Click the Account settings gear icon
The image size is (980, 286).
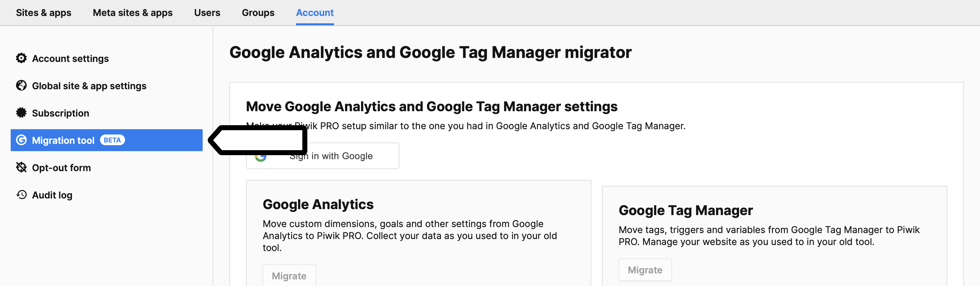coord(21,58)
